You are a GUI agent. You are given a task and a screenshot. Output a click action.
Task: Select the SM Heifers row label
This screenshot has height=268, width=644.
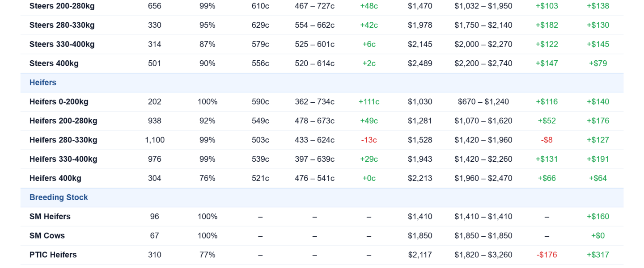point(50,217)
